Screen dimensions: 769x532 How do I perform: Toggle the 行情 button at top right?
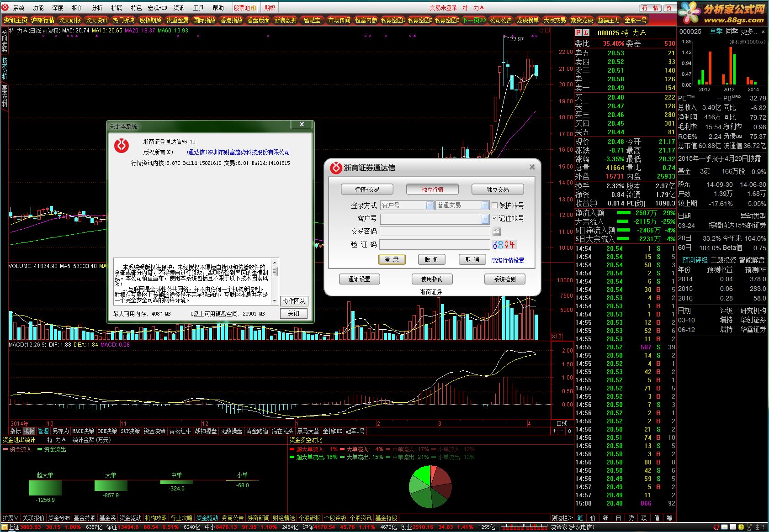tap(651, 8)
